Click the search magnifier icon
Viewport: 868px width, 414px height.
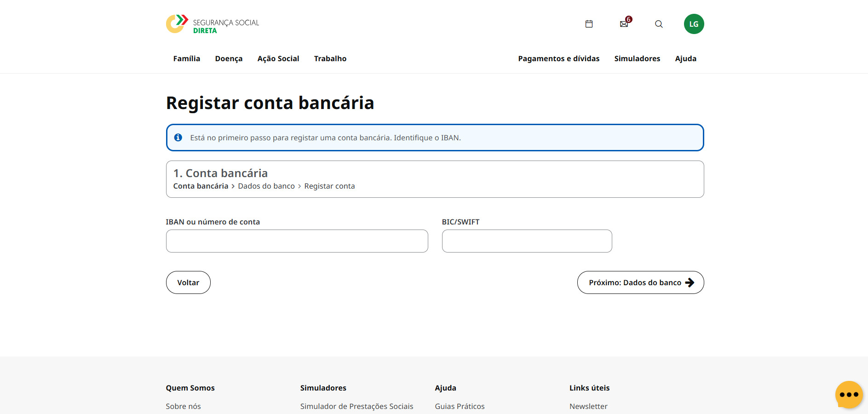tap(659, 24)
